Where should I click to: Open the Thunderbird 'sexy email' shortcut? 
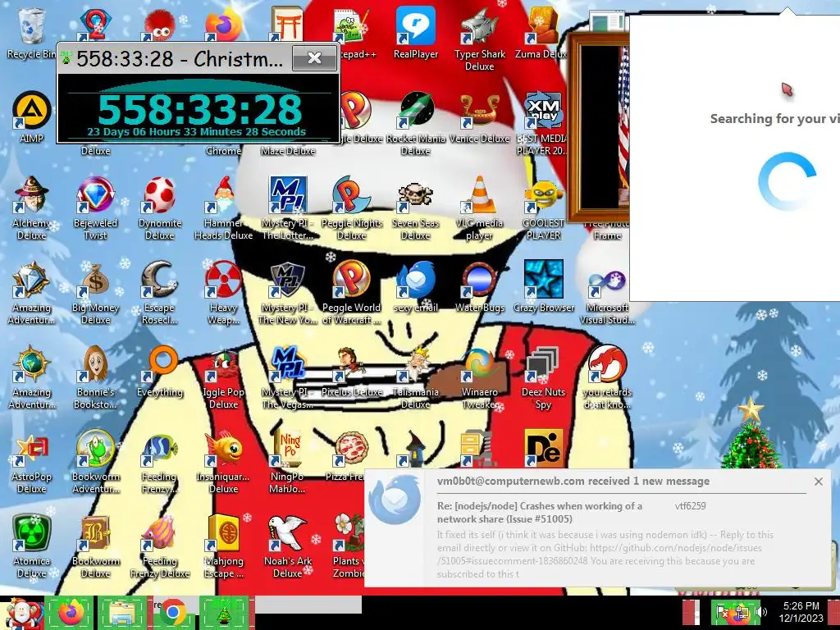pyautogui.click(x=416, y=287)
